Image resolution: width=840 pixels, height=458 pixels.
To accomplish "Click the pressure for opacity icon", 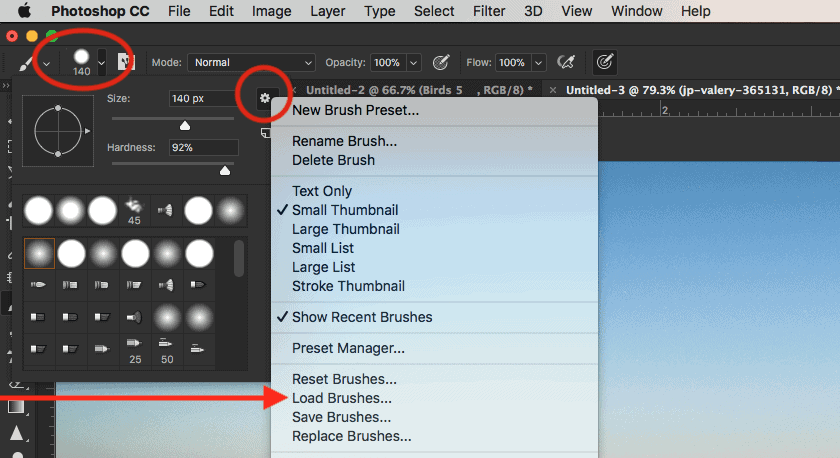I will (440, 62).
